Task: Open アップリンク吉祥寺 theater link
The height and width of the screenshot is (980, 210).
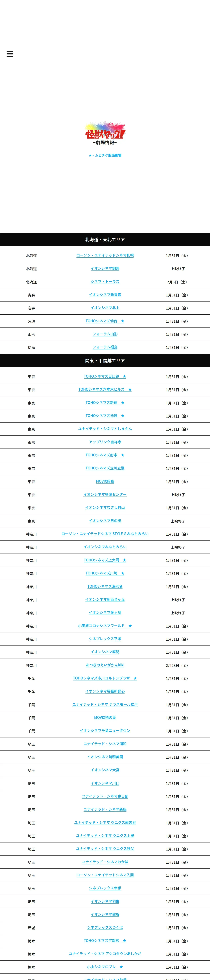Action: [x=105, y=442]
